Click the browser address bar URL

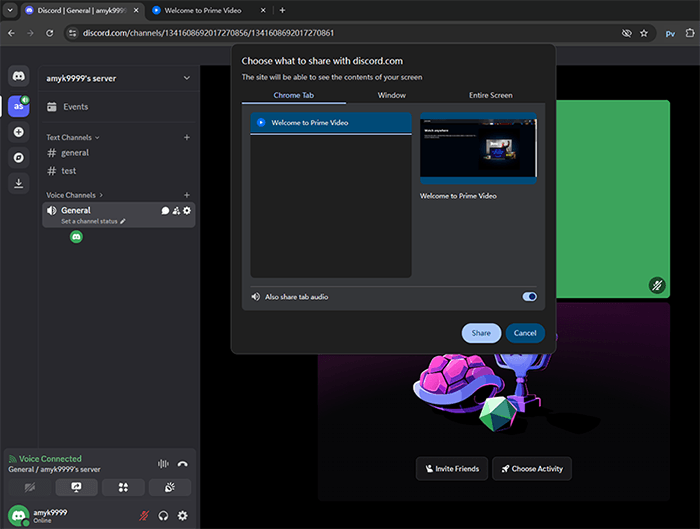[208, 33]
